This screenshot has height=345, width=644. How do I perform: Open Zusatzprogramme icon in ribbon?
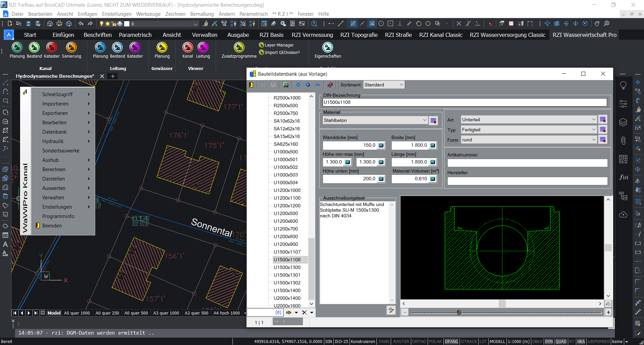tap(239, 47)
